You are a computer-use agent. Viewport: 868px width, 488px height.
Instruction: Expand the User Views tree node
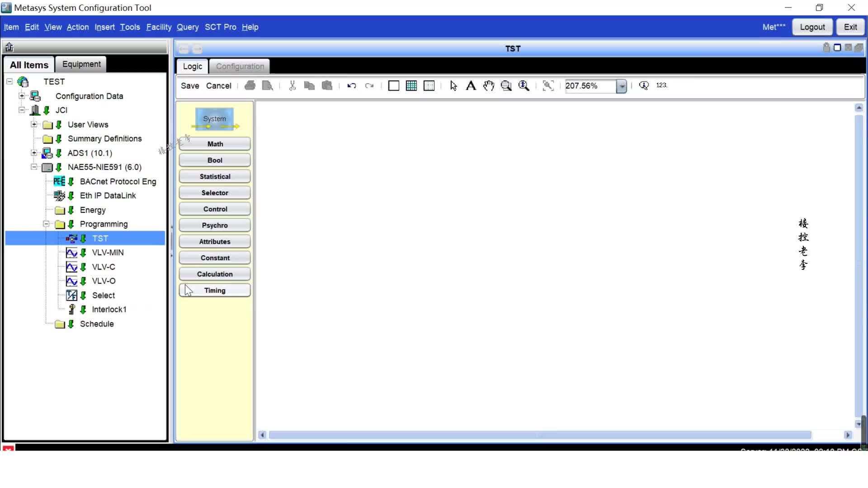click(x=34, y=124)
